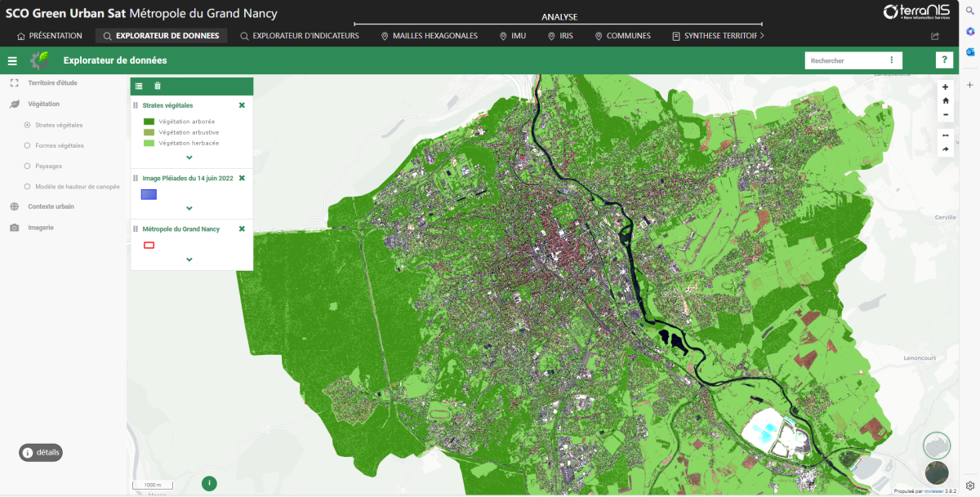Click the détails button
This screenshot has width=980, height=497.
tap(41, 452)
